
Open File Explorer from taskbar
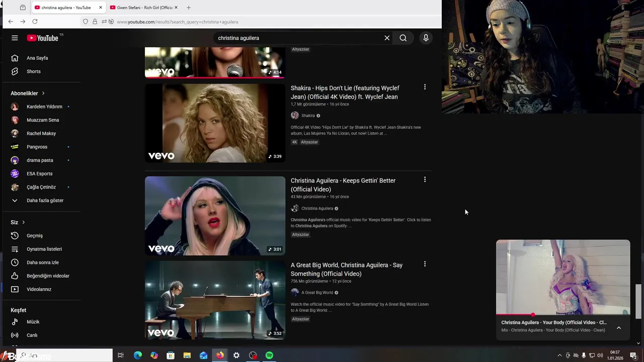187,355
